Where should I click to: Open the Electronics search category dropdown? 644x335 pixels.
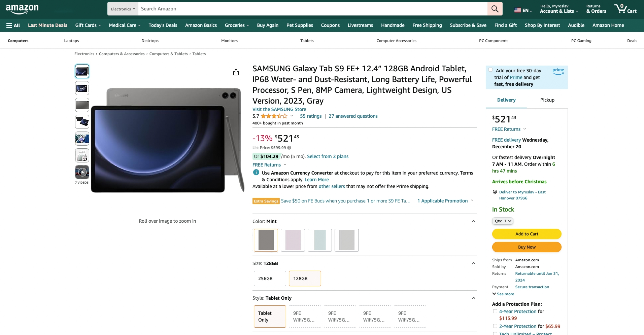123,9
